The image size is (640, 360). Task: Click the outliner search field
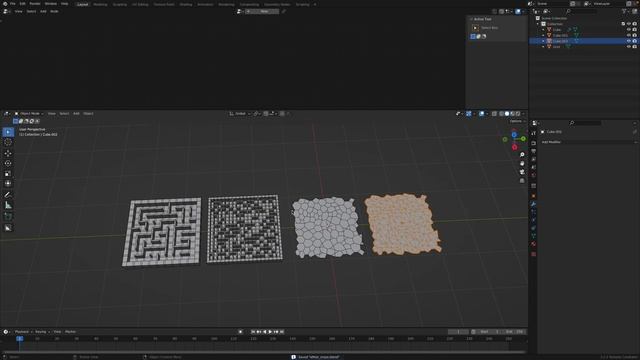pyautogui.click(x=581, y=11)
